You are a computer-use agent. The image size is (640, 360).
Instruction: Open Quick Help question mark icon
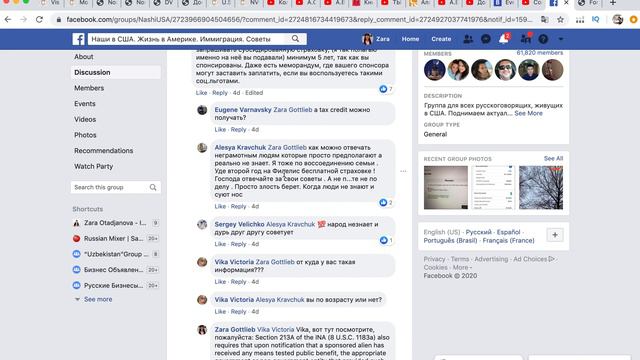coord(543,39)
